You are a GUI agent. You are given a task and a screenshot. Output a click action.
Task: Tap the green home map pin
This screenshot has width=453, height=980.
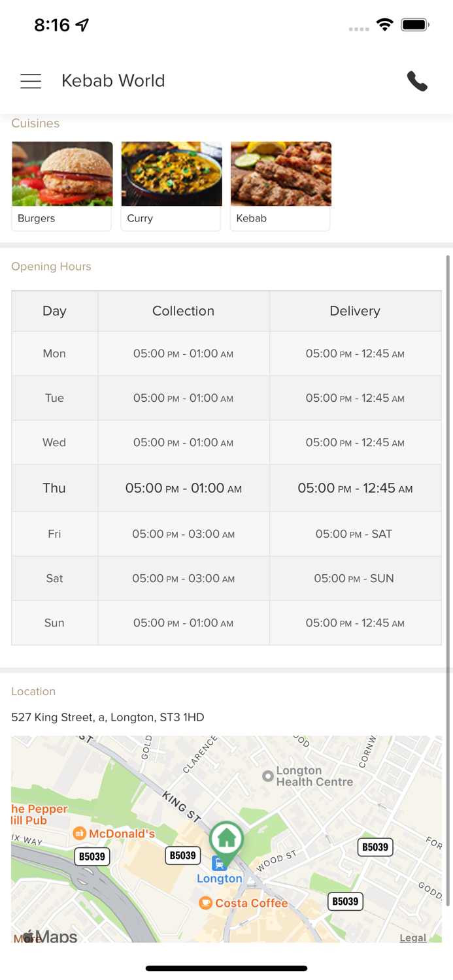pos(226,838)
